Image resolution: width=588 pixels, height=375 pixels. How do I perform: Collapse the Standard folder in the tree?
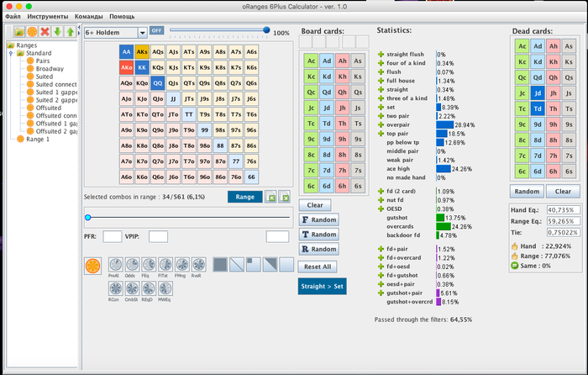click(10, 53)
